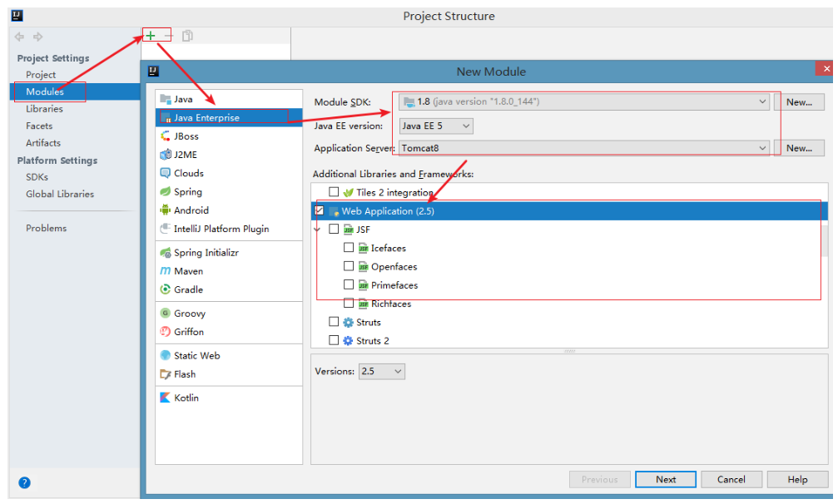Click the Cancel button
838x504 pixels.
[731, 479]
